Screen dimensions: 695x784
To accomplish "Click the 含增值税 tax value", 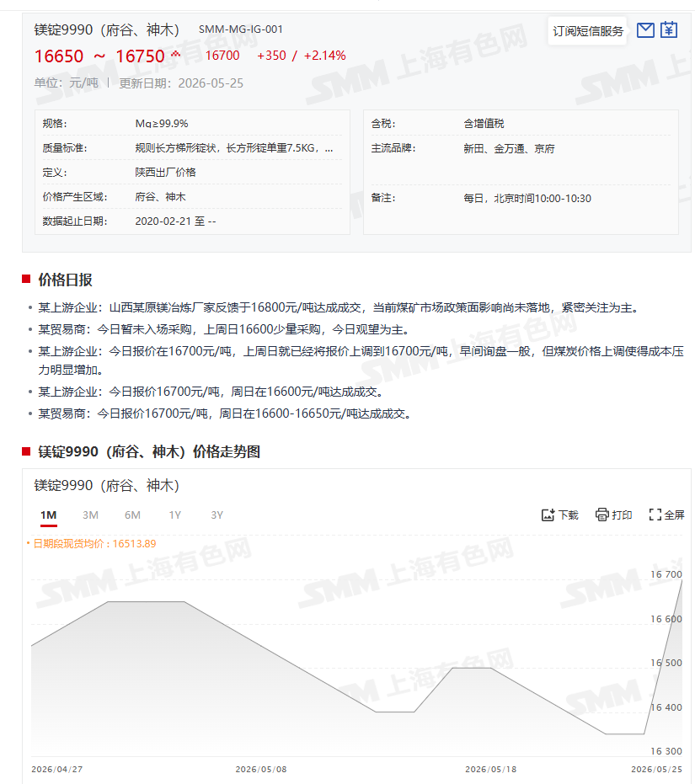I will [x=484, y=124].
